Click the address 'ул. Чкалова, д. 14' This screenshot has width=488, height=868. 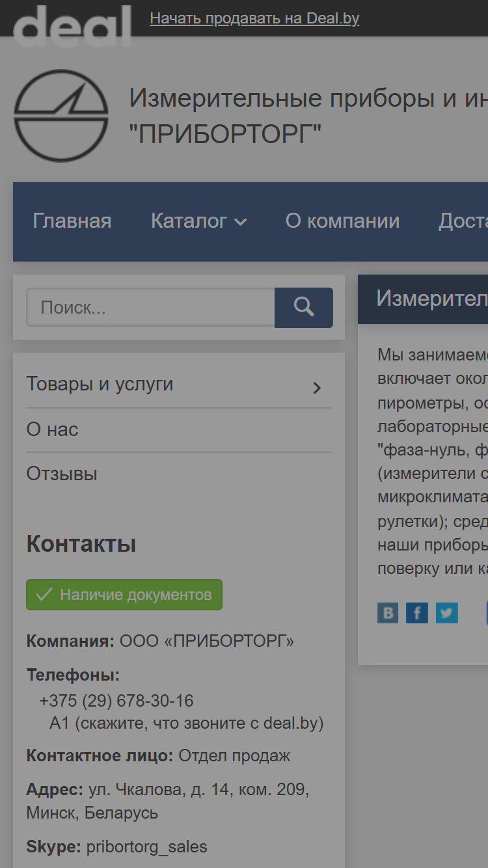pos(159,790)
